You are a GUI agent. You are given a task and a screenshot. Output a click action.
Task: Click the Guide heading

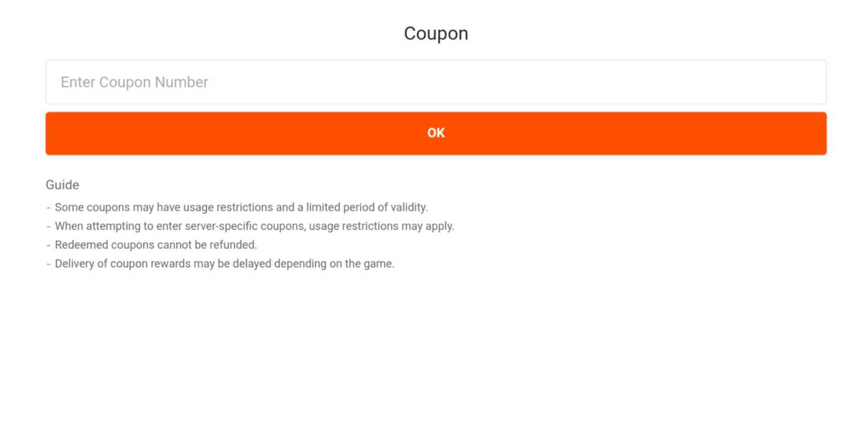tap(62, 185)
